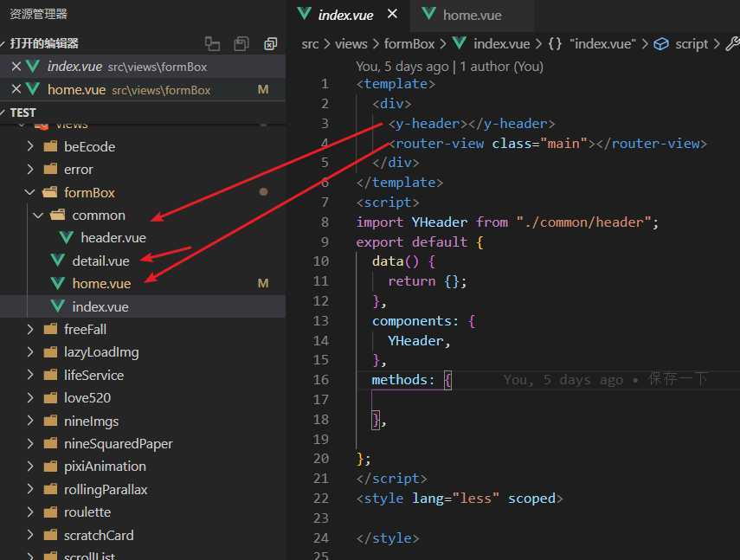Collapse the formBox folder
Screen dimensions: 740x560
click(30, 192)
